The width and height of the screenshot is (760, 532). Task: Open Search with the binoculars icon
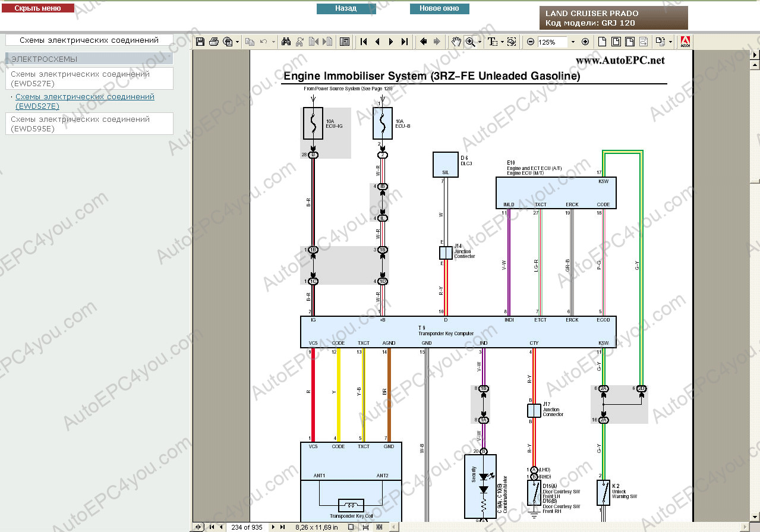(286, 42)
